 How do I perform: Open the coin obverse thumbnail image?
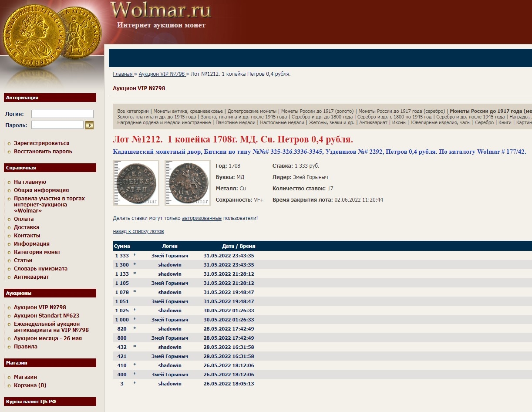click(x=136, y=183)
